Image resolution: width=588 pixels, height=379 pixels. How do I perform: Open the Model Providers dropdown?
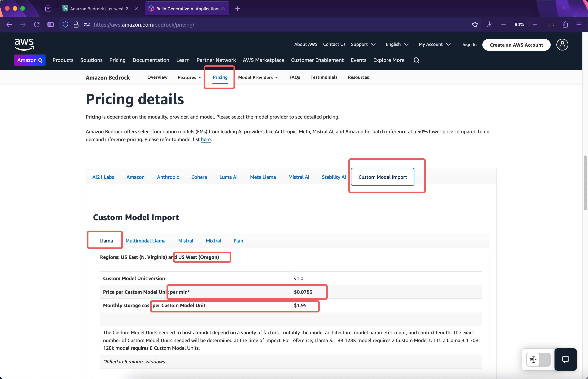click(258, 77)
